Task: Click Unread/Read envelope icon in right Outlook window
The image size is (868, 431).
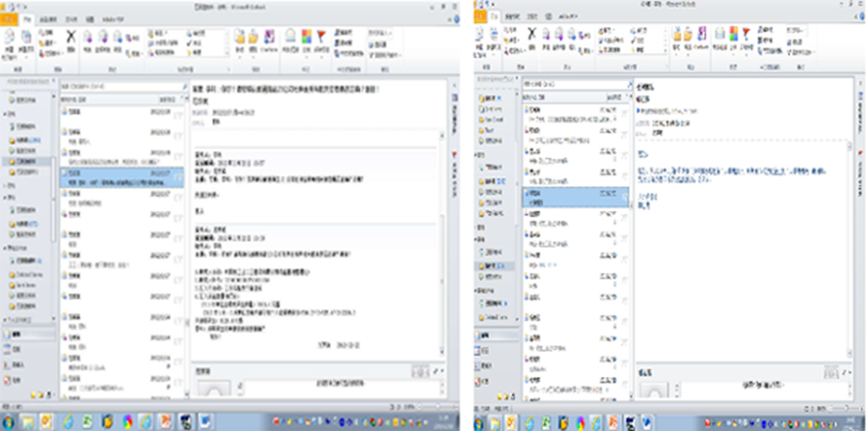Action: 720,35
